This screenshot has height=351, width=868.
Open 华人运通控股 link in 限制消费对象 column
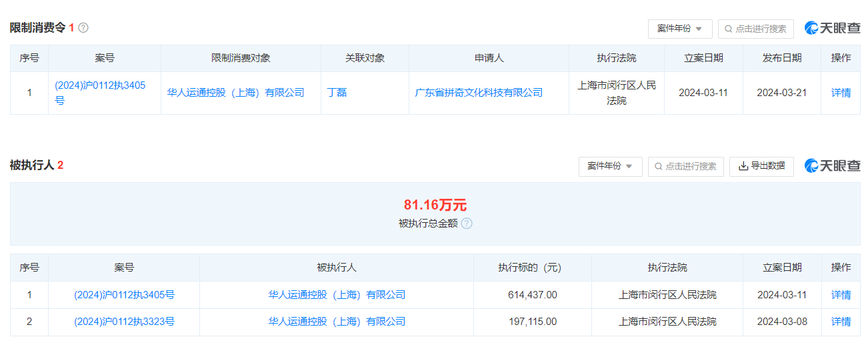235,93
